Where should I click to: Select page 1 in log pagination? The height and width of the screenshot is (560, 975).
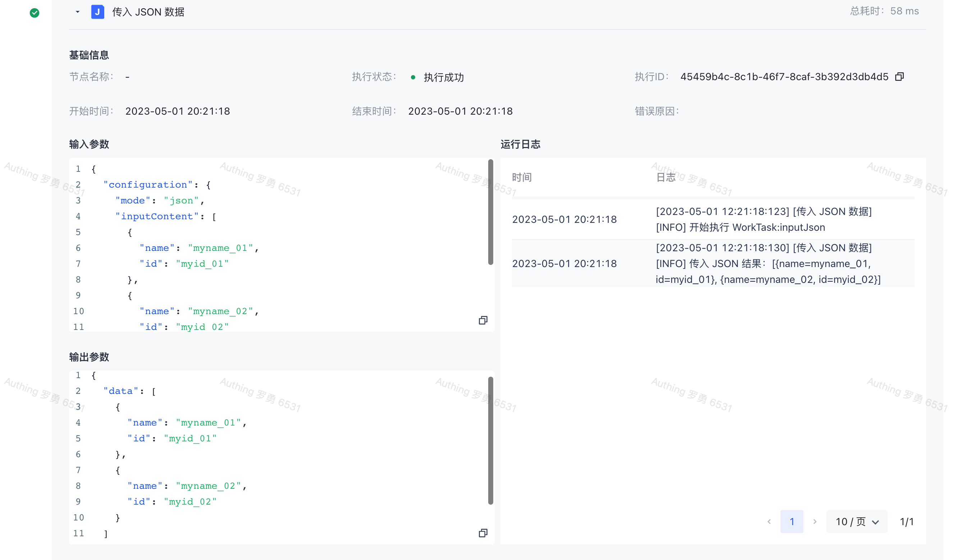coord(792,522)
